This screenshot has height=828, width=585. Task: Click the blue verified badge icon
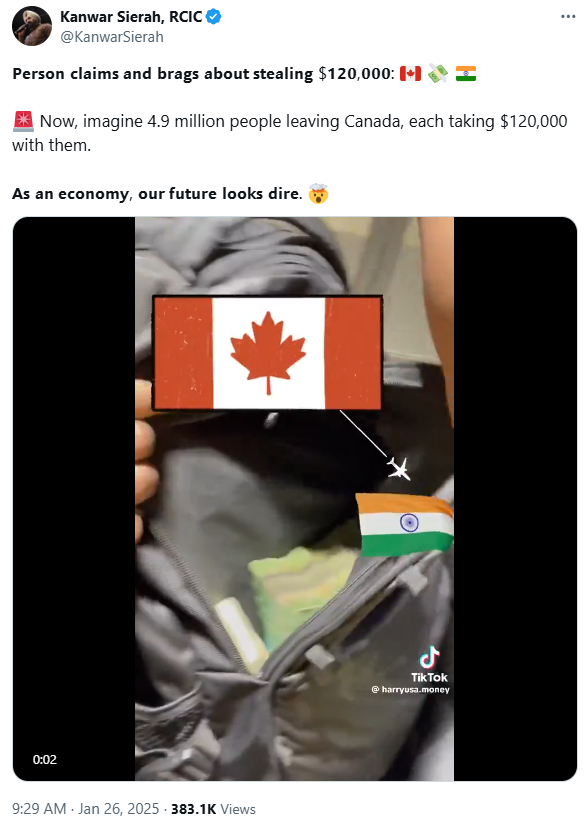click(x=213, y=17)
